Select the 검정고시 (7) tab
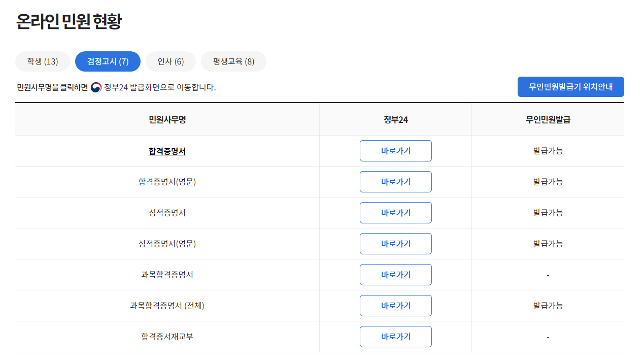 pyautogui.click(x=107, y=61)
